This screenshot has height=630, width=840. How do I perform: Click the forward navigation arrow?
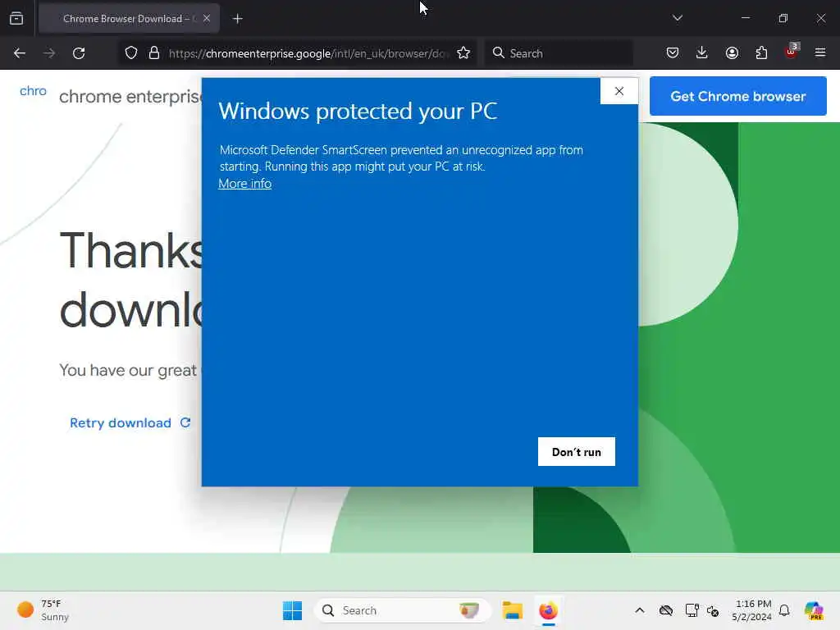[49, 53]
